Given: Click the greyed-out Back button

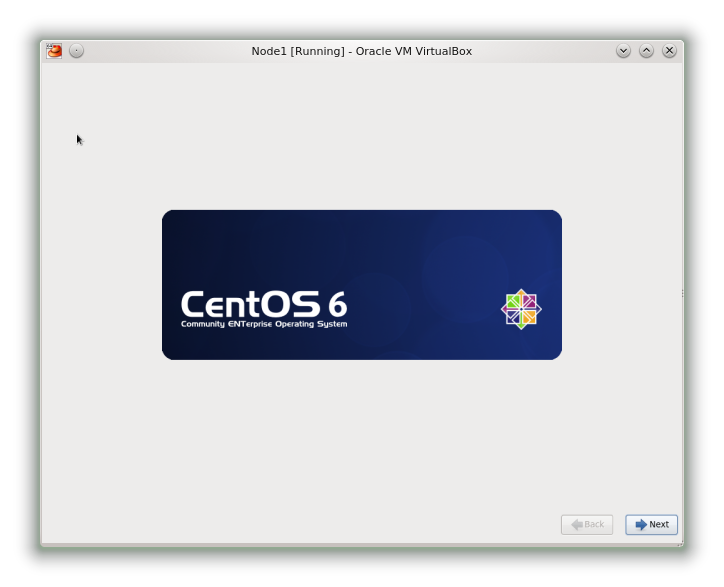Looking at the screenshot, I should [x=586, y=524].
